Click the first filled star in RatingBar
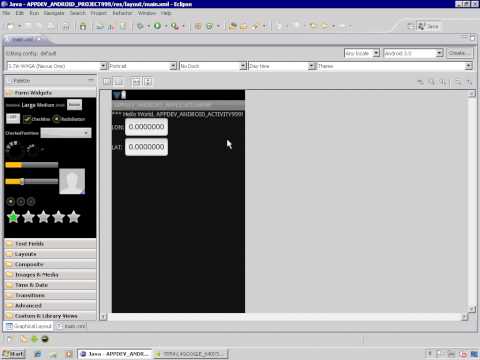 [13, 217]
